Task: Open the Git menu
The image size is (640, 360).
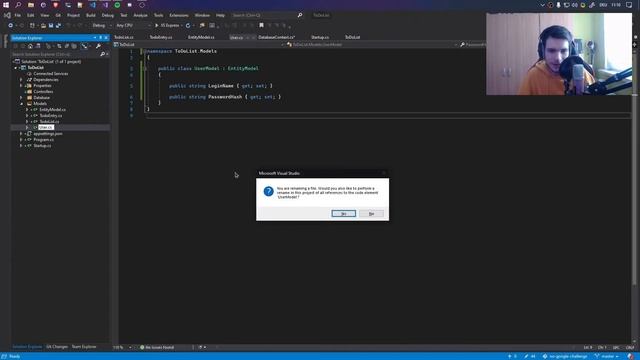Action: (58, 15)
